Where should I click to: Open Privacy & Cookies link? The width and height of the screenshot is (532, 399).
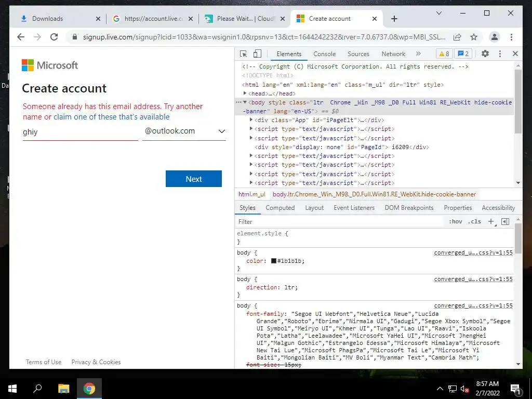pos(96,362)
